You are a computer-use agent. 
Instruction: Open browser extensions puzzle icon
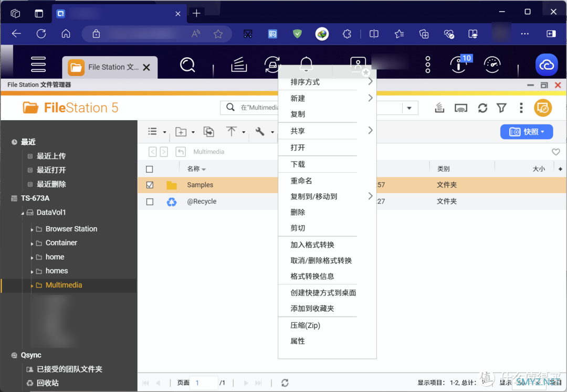coord(347,34)
